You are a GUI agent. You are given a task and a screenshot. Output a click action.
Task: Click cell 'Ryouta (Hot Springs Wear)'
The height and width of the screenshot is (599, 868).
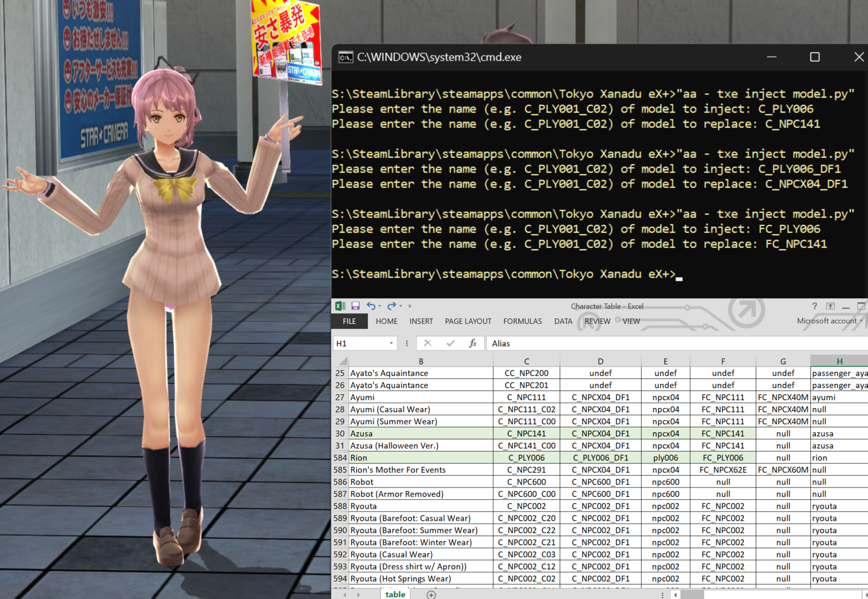421,578
